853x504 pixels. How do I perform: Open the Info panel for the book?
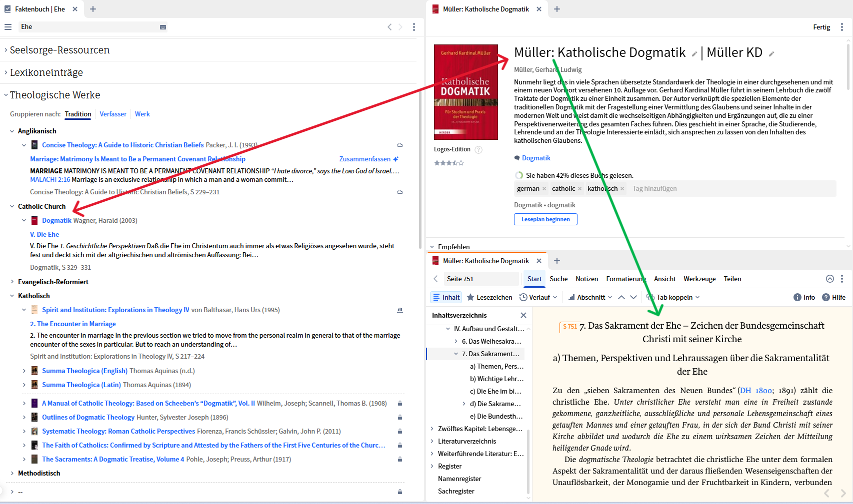[x=804, y=297]
